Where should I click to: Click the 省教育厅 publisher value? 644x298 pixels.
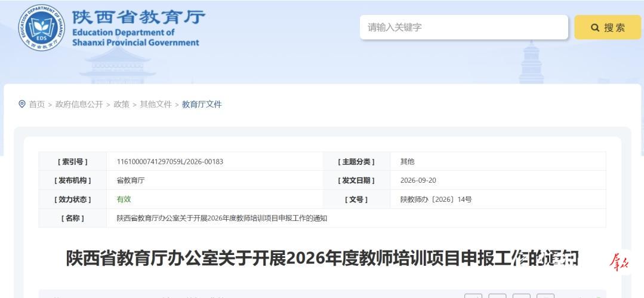pyautogui.click(x=131, y=180)
